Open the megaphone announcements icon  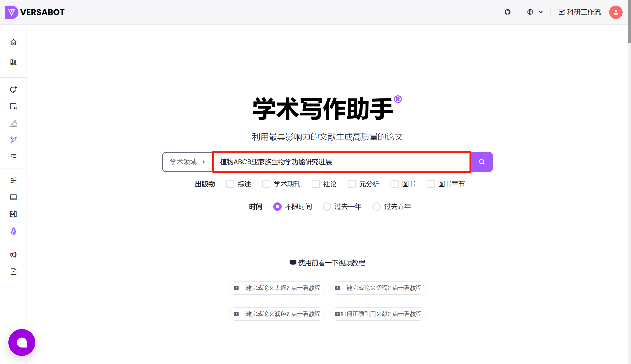click(13, 255)
